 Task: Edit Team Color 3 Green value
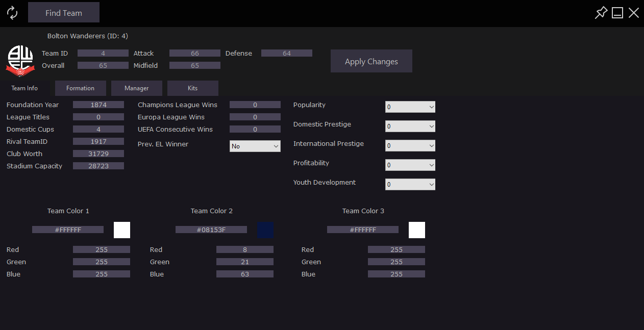[x=397, y=262]
